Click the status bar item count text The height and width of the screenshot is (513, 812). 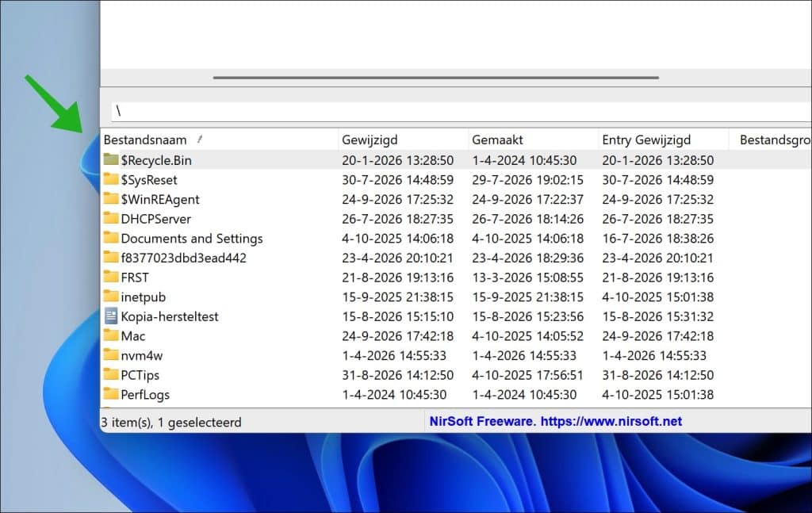click(171, 423)
